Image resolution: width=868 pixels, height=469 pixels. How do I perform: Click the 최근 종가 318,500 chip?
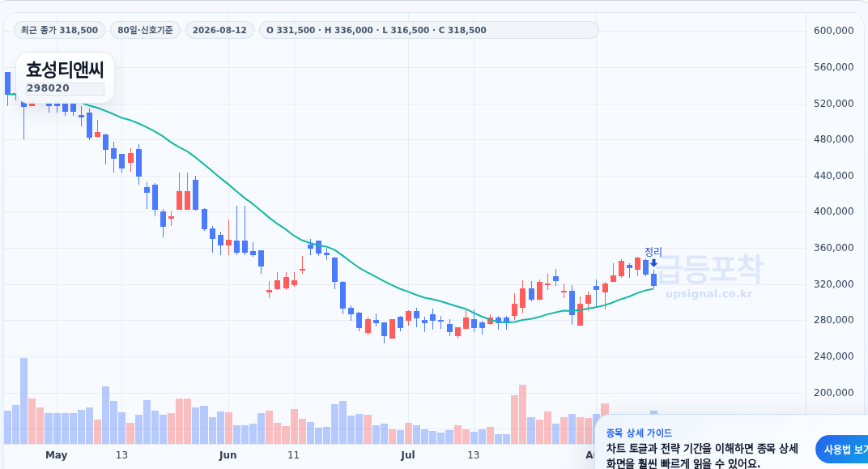pyautogui.click(x=59, y=30)
